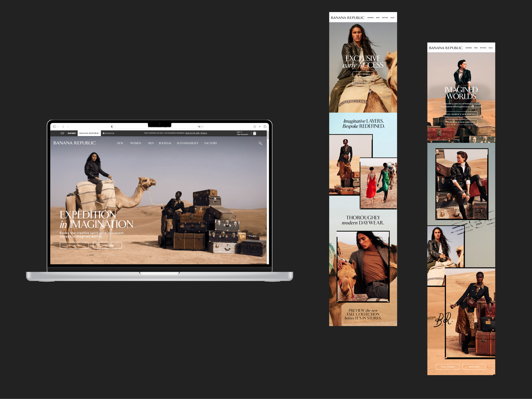The image size is (532, 399).
Task: Open the shopping bag icon
Action: coord(254,133)
